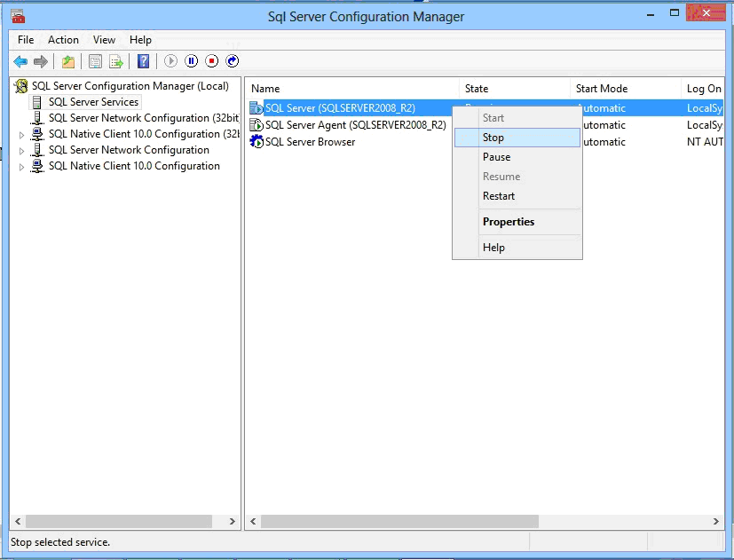Image resolution: width=734 pixels, height=560 pixels.
Task: Choose Pause in the context menu
Action: [x=496, y=157]
